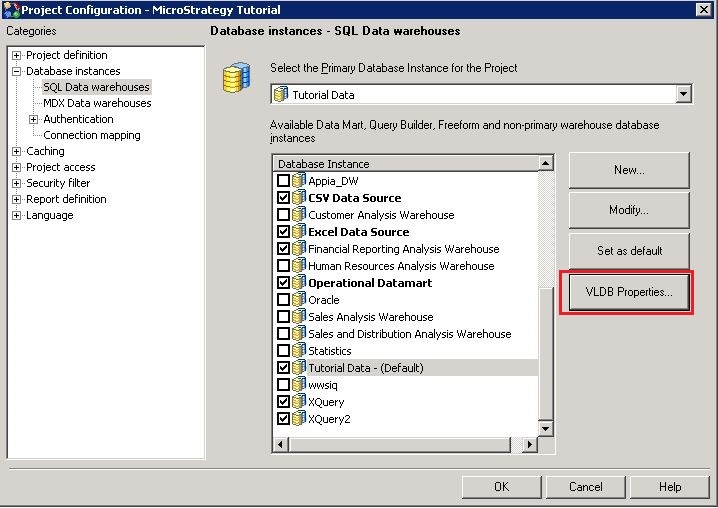Expand the Project access category

coord(16,168)
